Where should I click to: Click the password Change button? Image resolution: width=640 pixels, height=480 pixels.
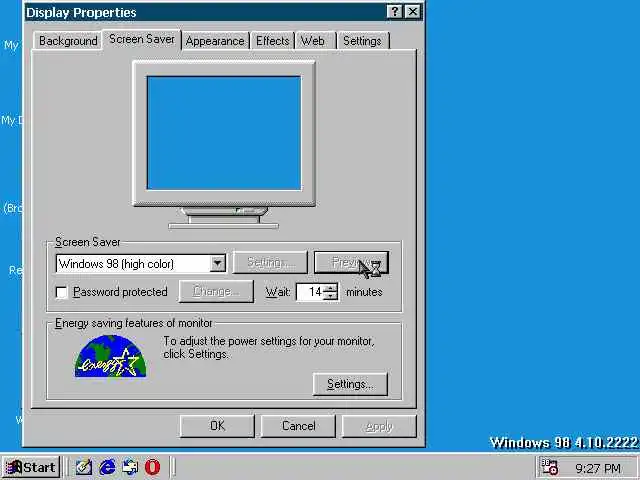[216, 291]
